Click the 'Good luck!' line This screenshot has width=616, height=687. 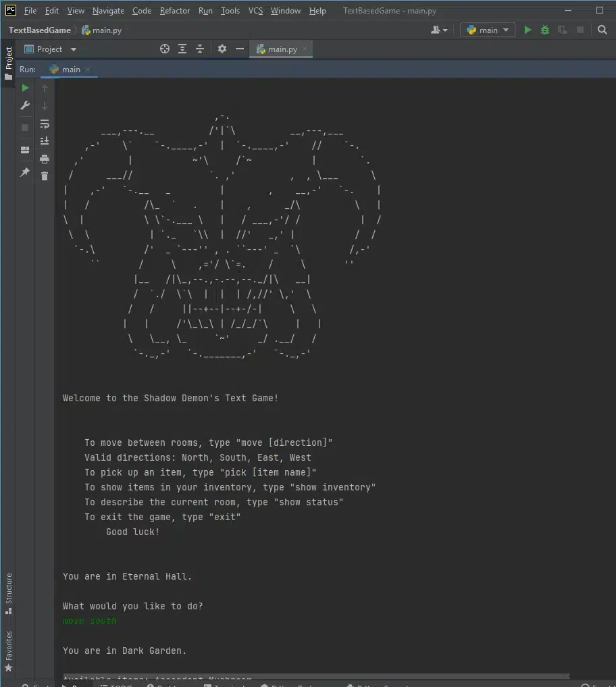coord(133,532)
